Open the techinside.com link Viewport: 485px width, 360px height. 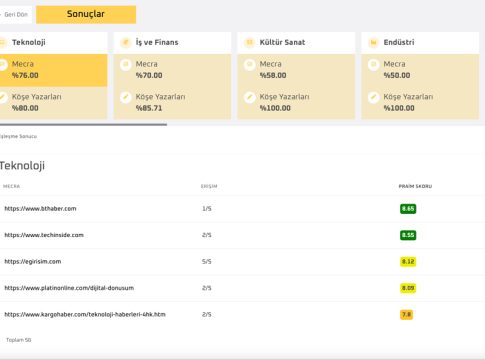click(44, 235)
